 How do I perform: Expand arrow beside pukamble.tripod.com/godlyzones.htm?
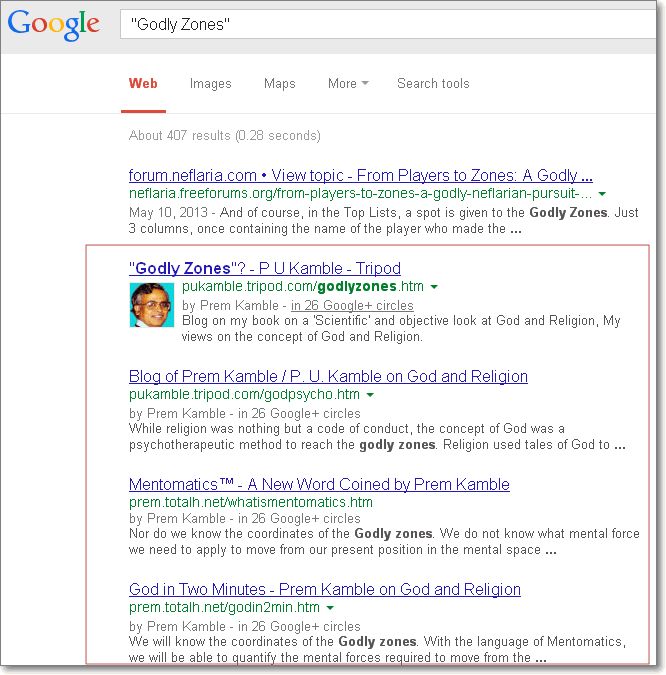pyautogui.click(x=434, y=287)
